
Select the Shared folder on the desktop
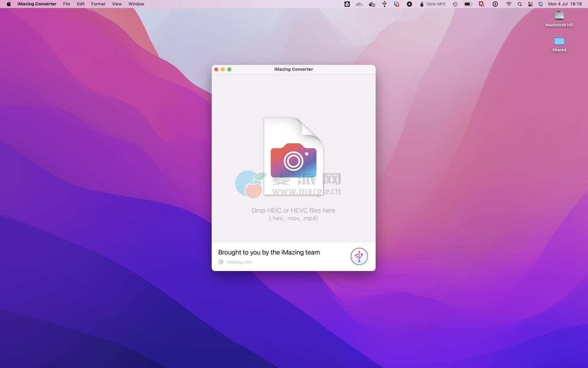559,44
